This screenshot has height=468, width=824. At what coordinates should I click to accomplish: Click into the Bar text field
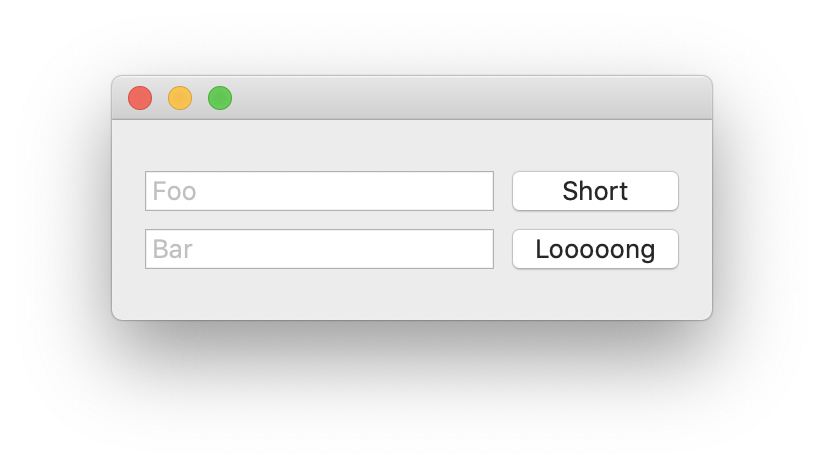pyautogui.click(x=319, y=249)
